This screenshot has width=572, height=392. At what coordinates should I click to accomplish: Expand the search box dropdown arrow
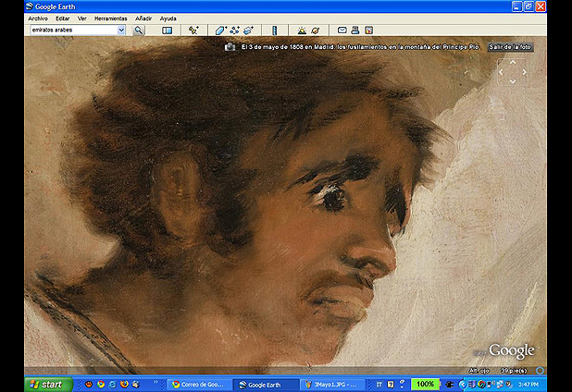(121, 31)
